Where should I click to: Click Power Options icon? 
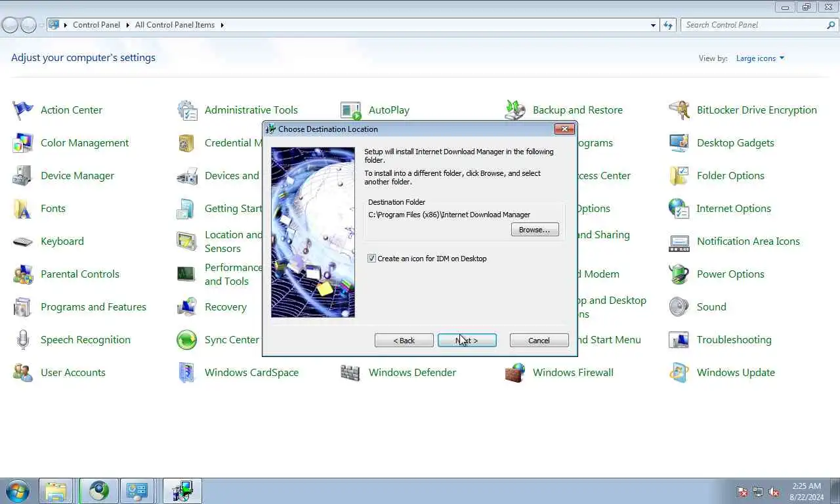coord(679,274)
